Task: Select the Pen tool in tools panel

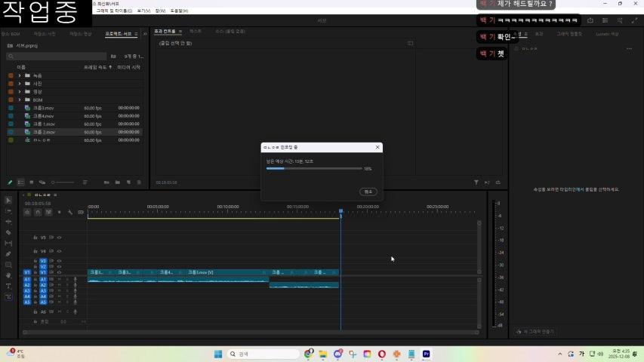Action: 8,254
